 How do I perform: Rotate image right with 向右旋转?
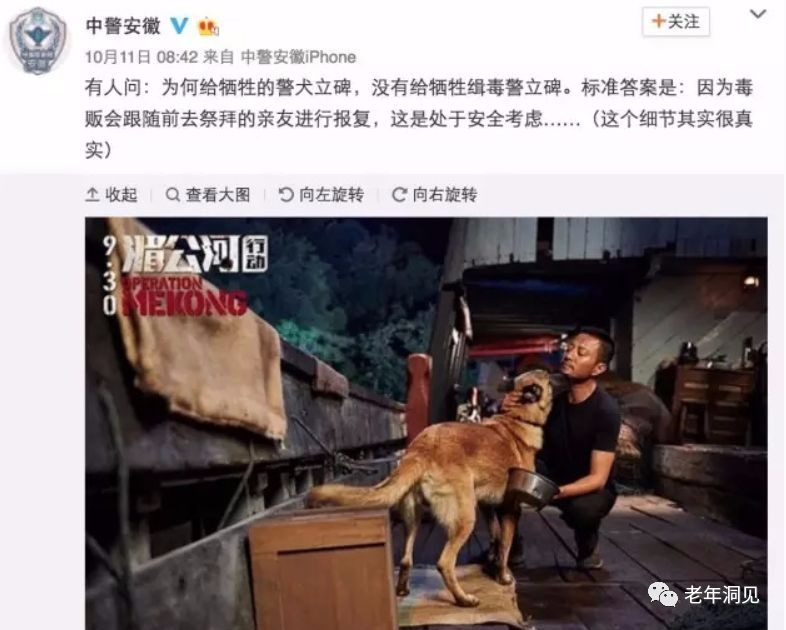tap(434, 194)
